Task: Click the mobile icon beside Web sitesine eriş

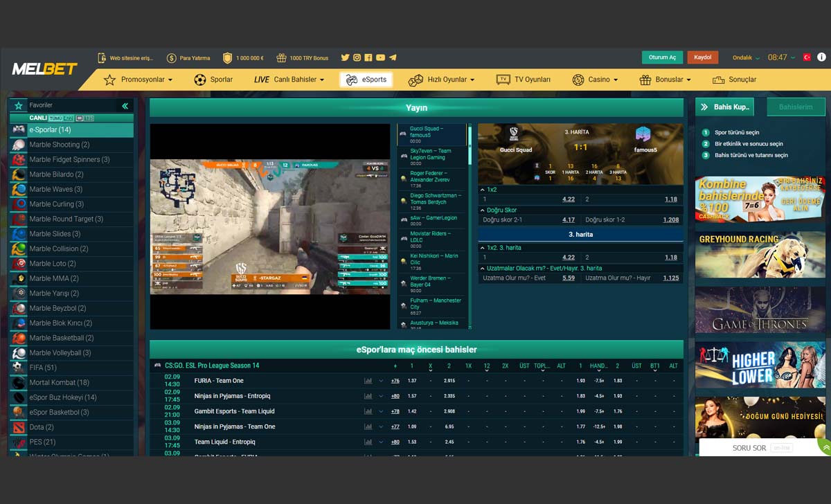Action: 102,58
